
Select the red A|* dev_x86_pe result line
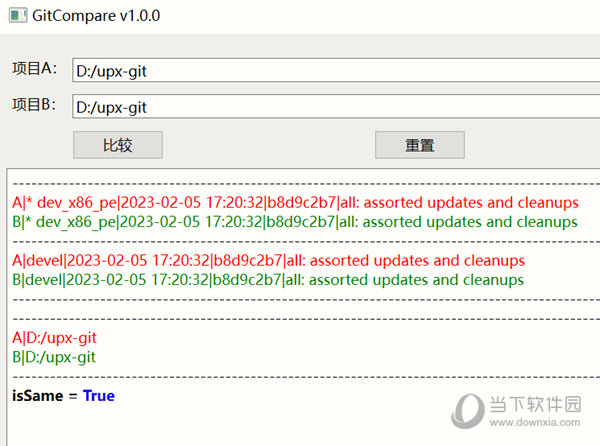click(x=295, y=203)
